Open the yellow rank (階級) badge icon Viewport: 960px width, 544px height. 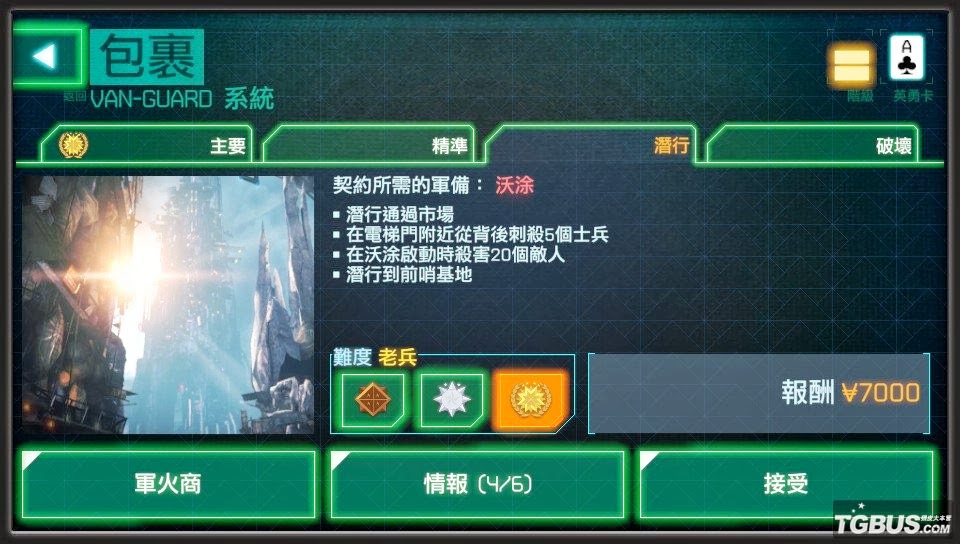(852, 65)
